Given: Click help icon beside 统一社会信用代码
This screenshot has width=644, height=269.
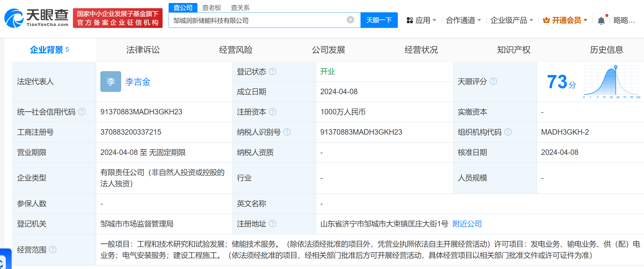Looking at the screenshot, I should (x=82, y=112).
